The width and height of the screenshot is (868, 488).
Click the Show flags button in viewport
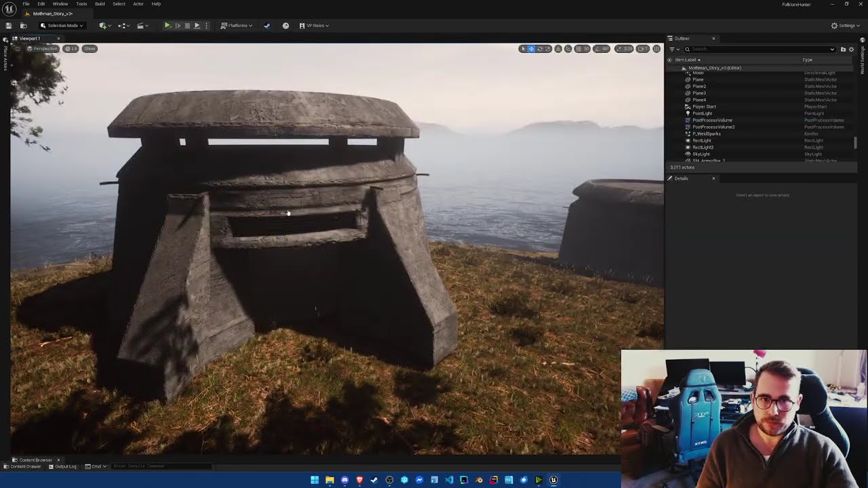tap(90, 49)
